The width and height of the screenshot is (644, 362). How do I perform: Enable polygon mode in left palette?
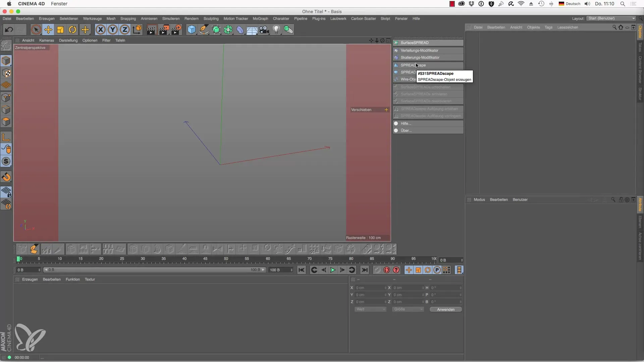click(x=6, y=122)
